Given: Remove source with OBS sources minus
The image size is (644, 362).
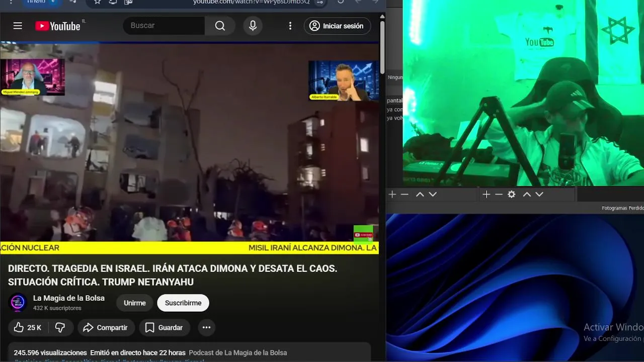Looking at the screenshot, I should click(x=499, y=194).
